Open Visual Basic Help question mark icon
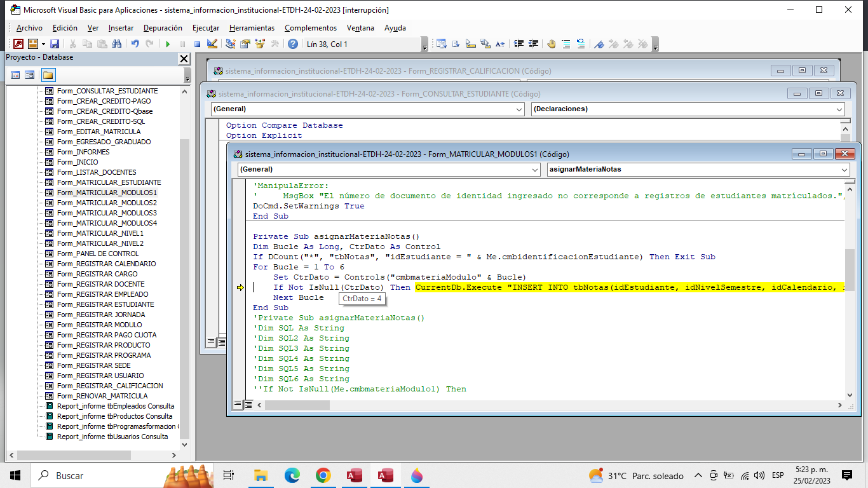868x488 pixels. pos(292,44)
